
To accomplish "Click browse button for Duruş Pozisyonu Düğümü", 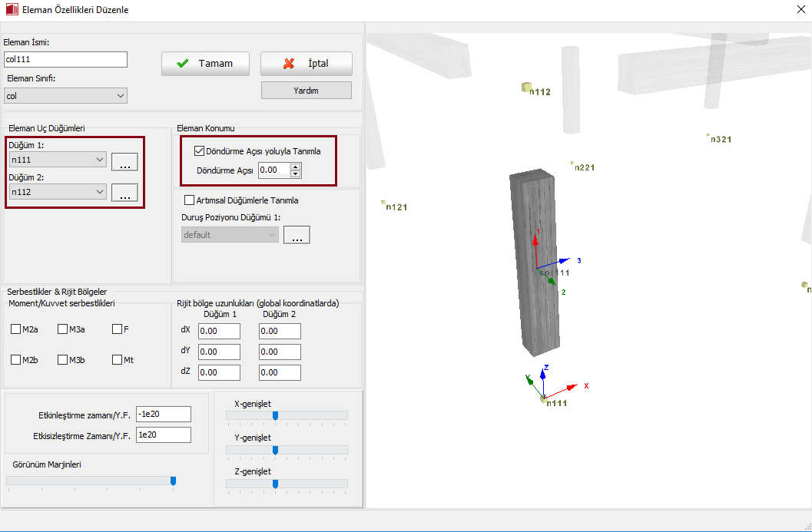I will coord(297,236).
